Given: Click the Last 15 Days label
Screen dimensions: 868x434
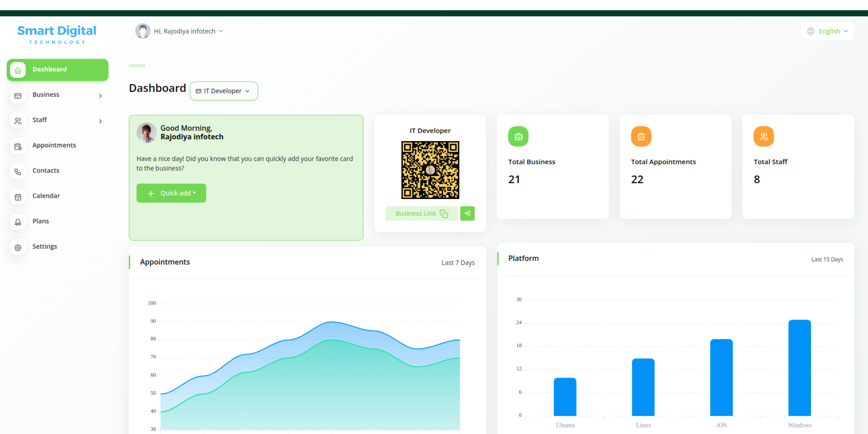Looking at the screenshot, I should [x=827, y=259].
